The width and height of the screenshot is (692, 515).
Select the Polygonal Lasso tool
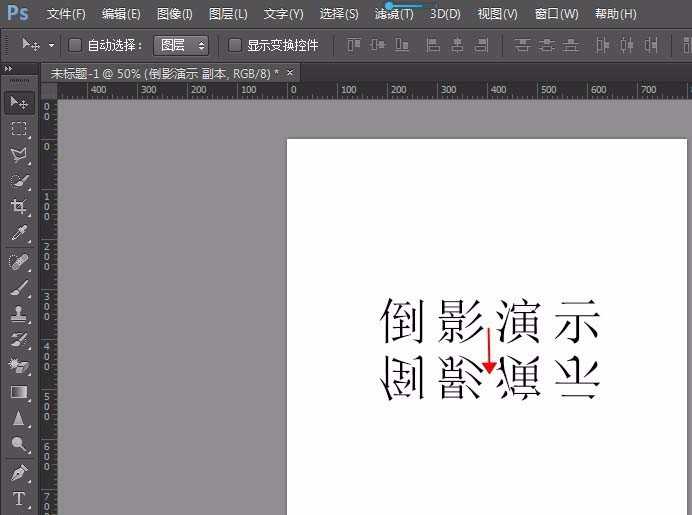(19, 154)
